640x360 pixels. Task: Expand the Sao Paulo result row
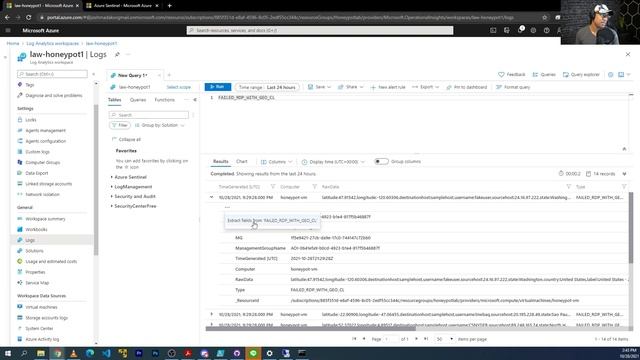(x=211, y=314)
